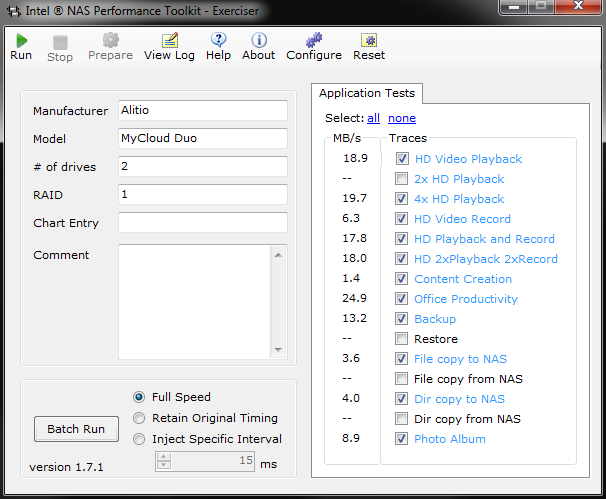Switch to the Application Tests tab

(x=367, y=93)
